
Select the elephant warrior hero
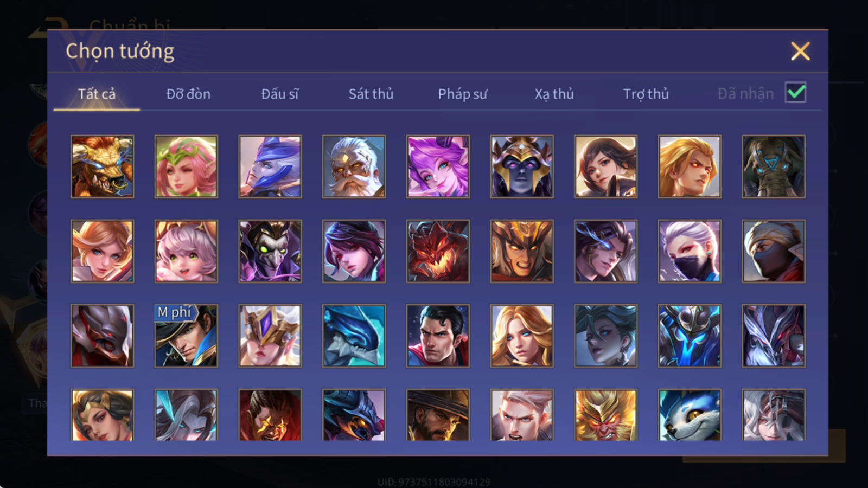point(774,166)
